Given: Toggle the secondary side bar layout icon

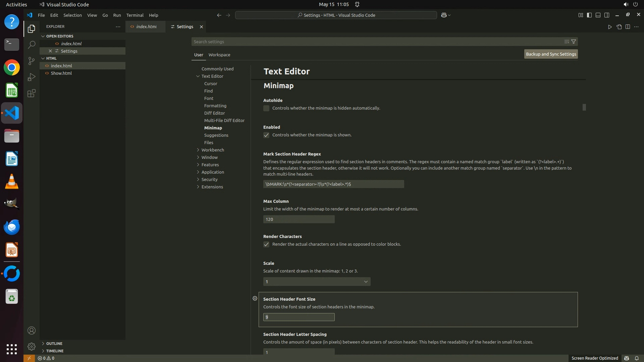Looking at the screenshot, I should point(607,15).
